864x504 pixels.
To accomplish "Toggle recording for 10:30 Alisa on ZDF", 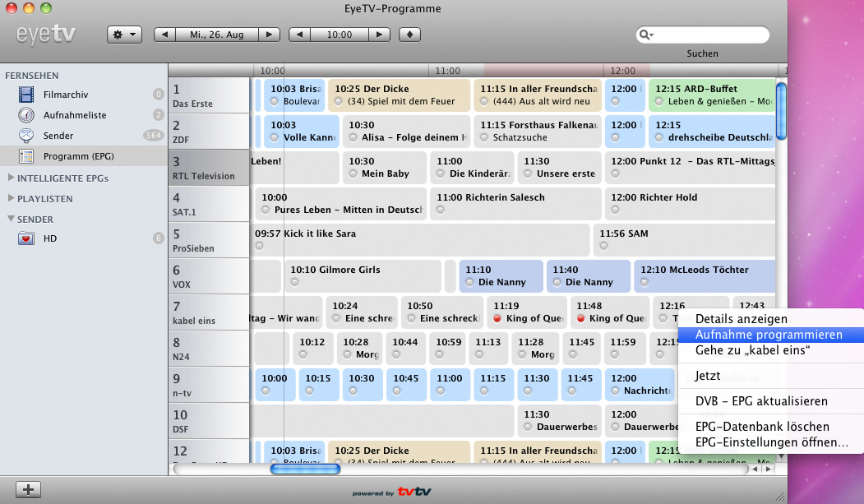I will (353, 137).
